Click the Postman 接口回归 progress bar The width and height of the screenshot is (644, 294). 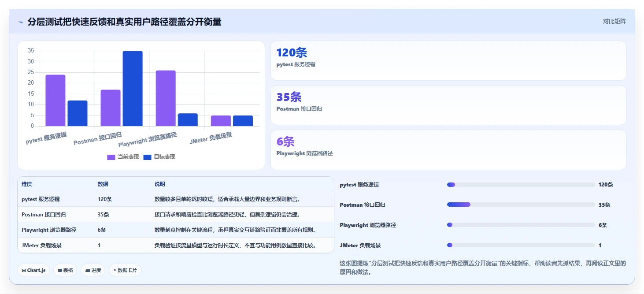tap(521, 205)
